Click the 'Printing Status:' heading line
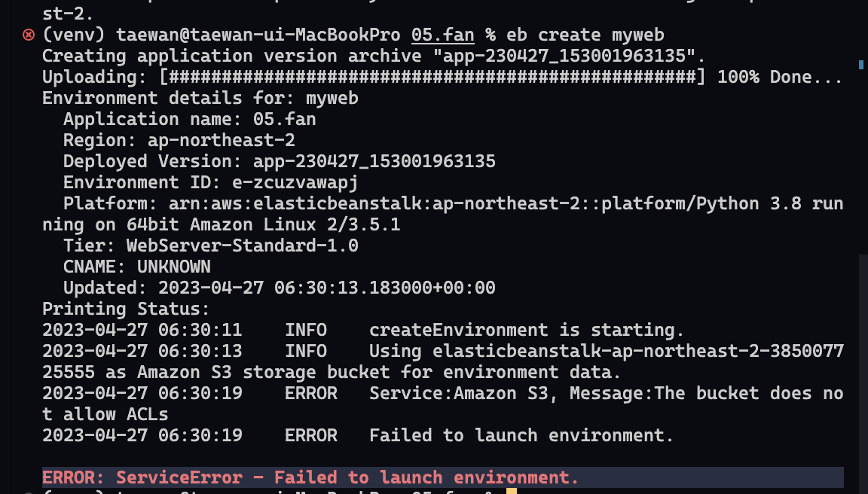 (x=127, y=309)
